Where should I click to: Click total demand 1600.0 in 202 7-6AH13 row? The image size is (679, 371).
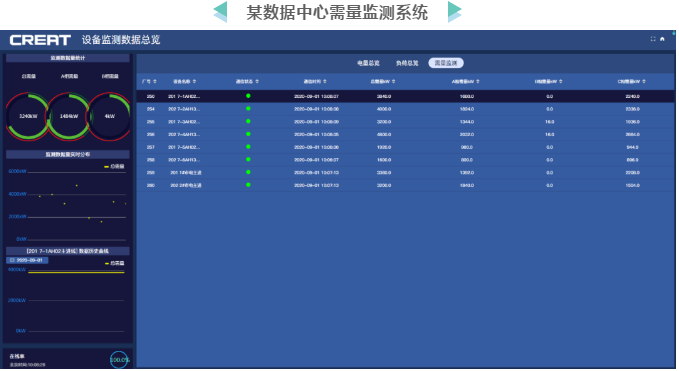tap(384, 160)
